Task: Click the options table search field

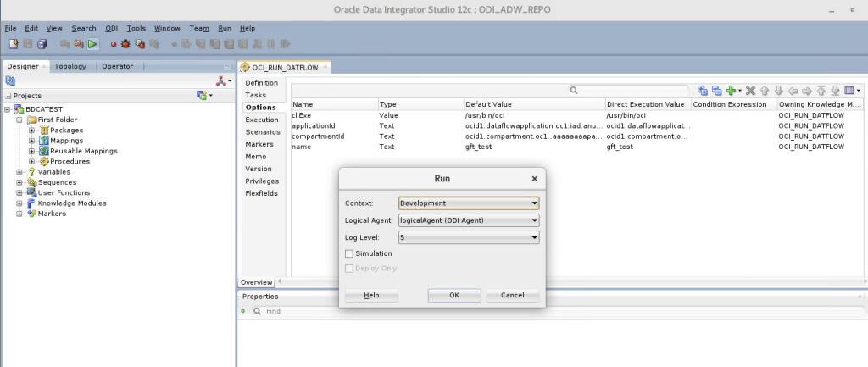Action: 628,90
